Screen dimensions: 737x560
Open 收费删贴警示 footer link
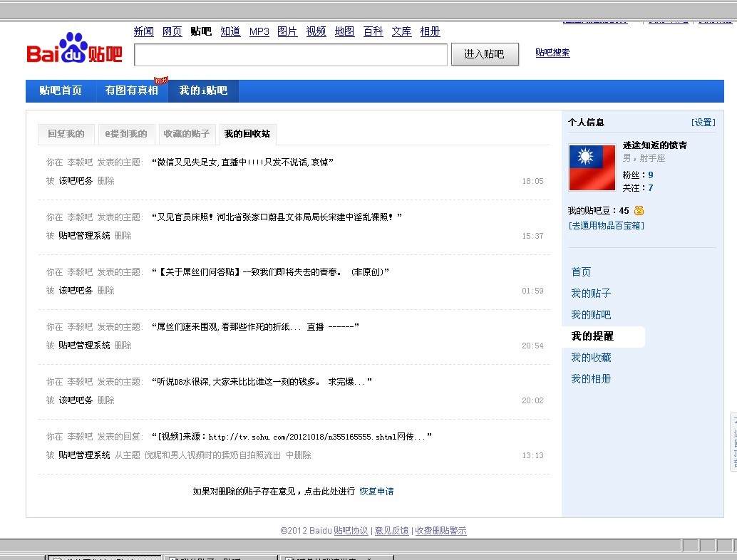coord(440,531)
